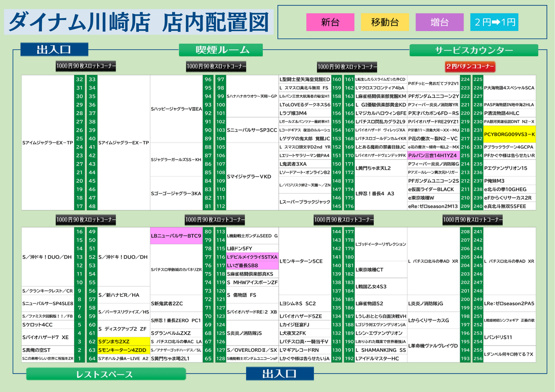Screen dimensions: 555x392
Task: Click the S炎炎ノ消防隊jS cell
Action: pos(252,333)
